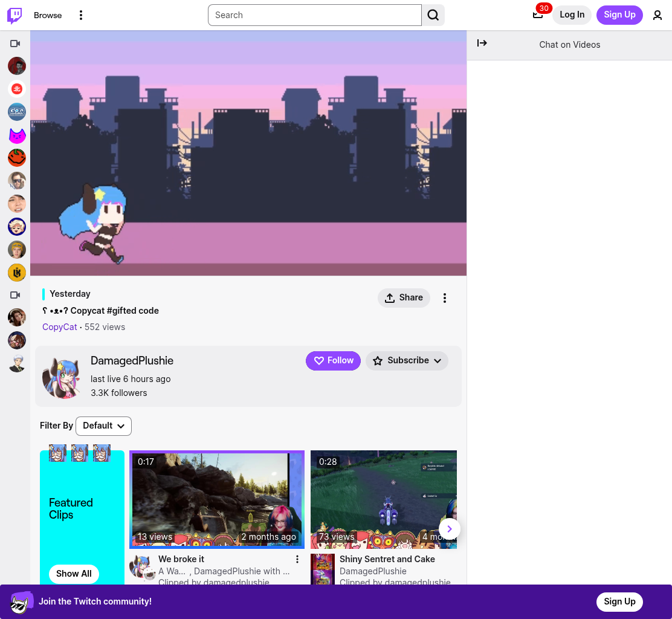
Task: Click the Log In button
Action: [572, 15]
